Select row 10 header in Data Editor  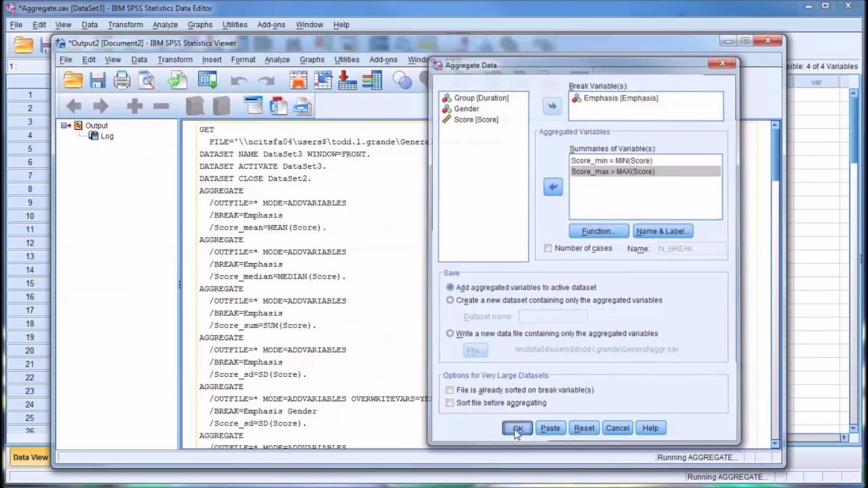click(x=29, y=216)
